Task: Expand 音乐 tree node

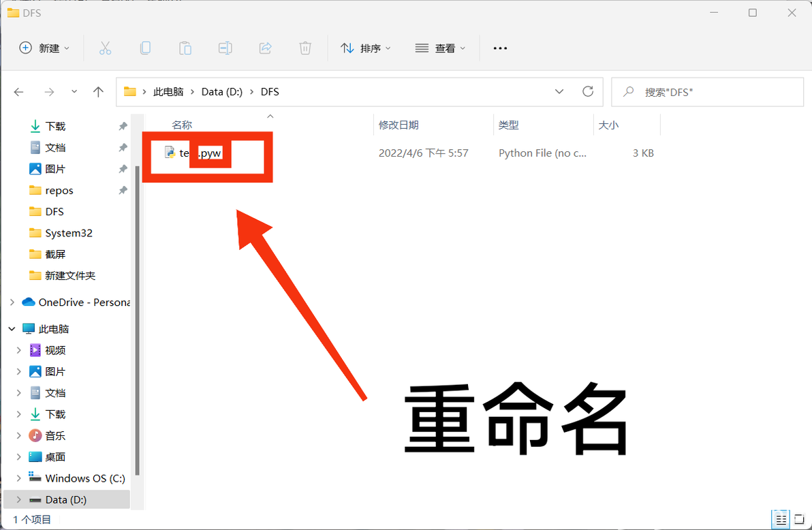Action: coord(18,435)
